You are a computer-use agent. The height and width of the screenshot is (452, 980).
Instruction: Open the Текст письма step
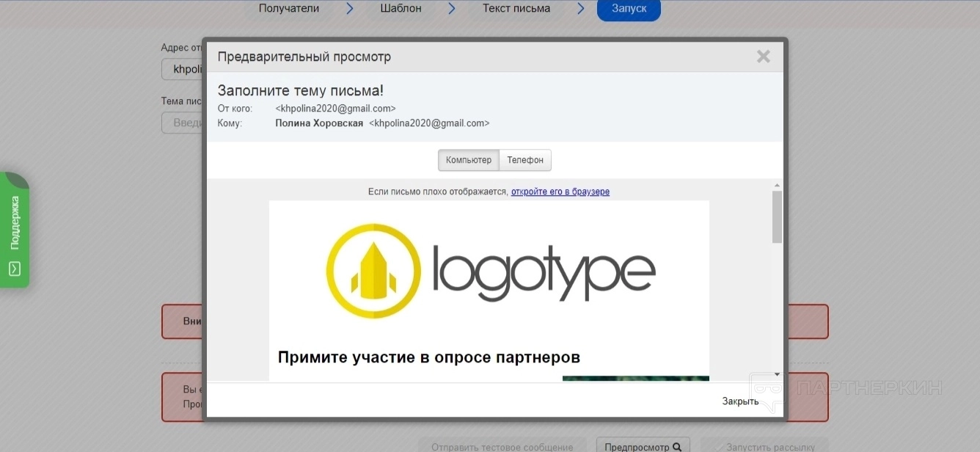[x=516, y=9]
